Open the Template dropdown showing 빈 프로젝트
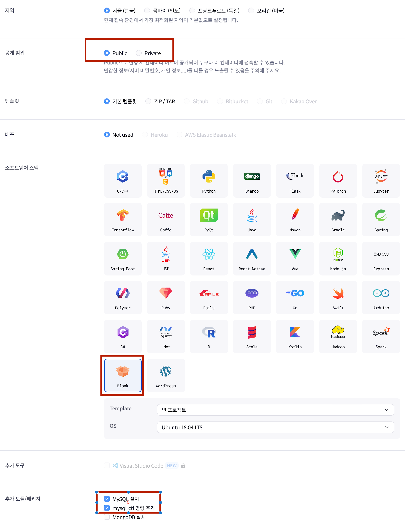The height and width of the screenshot is (532, 405). (x=275, y=410)
